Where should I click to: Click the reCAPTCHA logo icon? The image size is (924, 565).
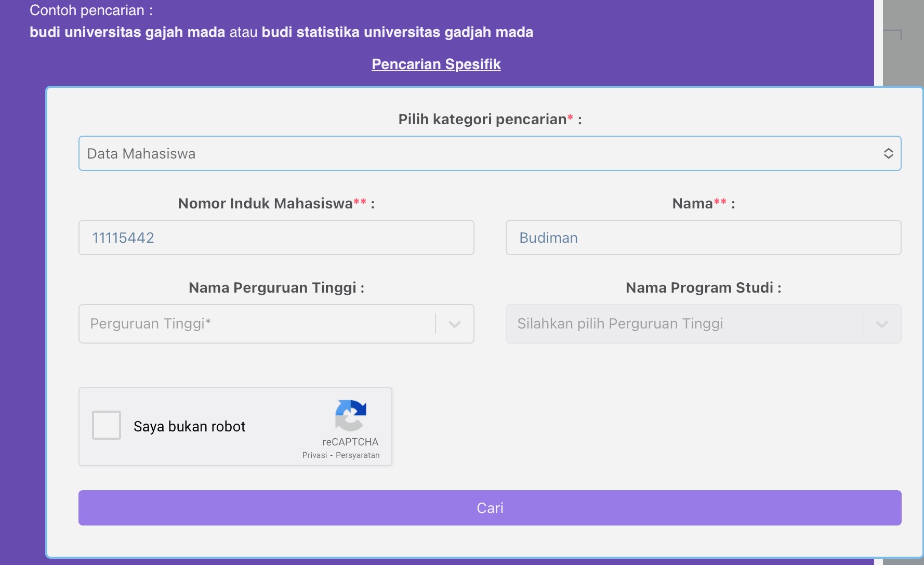tap(351, 415)
